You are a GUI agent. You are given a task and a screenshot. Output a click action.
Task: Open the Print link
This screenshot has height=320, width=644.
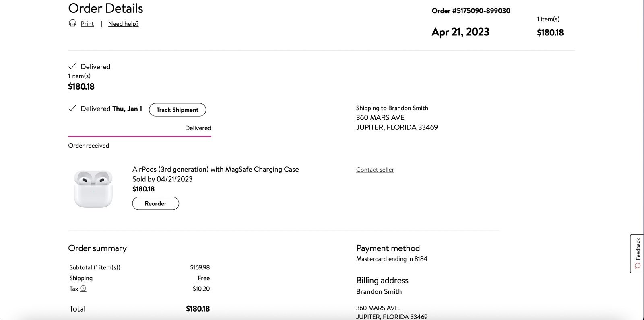click(x=87, y=24)
